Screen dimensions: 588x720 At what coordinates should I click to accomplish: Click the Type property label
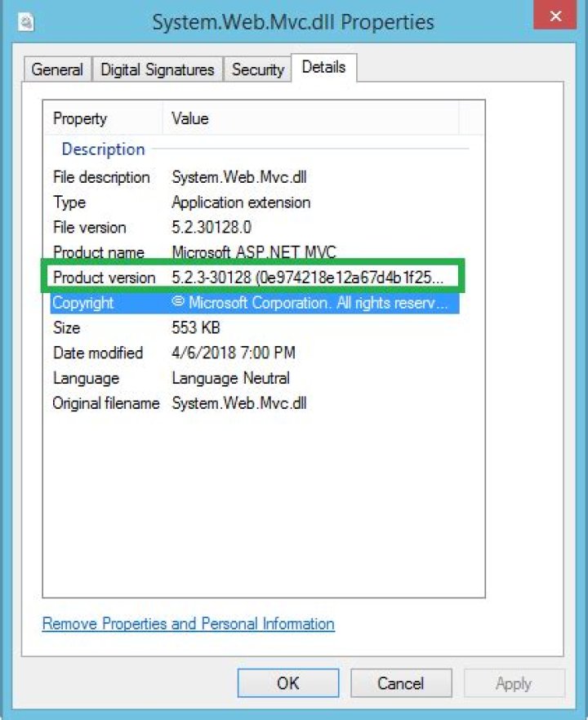(69, 202)
